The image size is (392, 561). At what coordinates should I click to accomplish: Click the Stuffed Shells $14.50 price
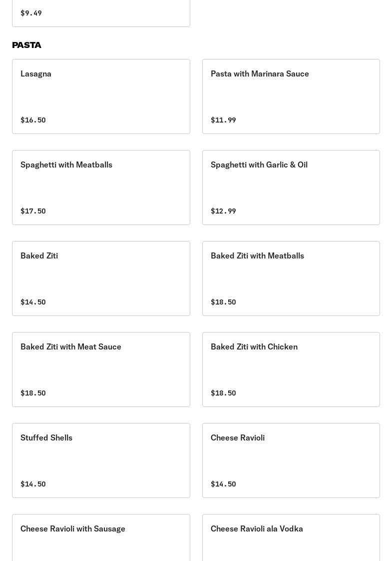33,484
